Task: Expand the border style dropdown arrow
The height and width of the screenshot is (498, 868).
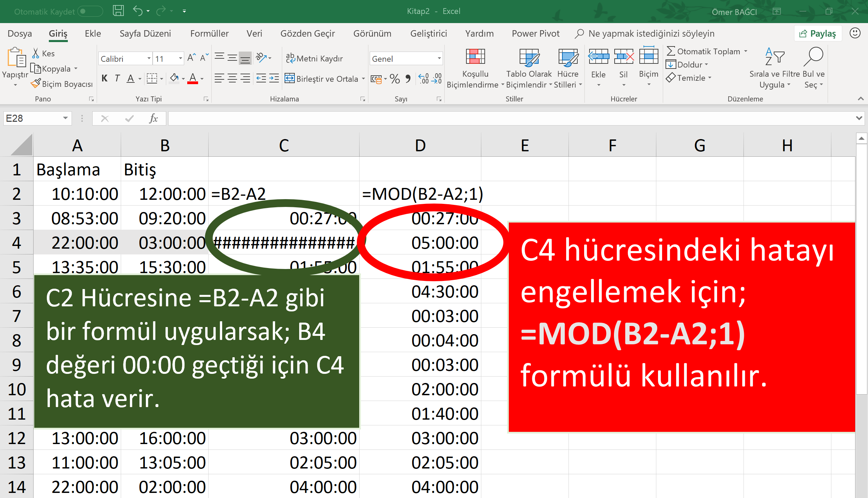Action: point(161,78)
